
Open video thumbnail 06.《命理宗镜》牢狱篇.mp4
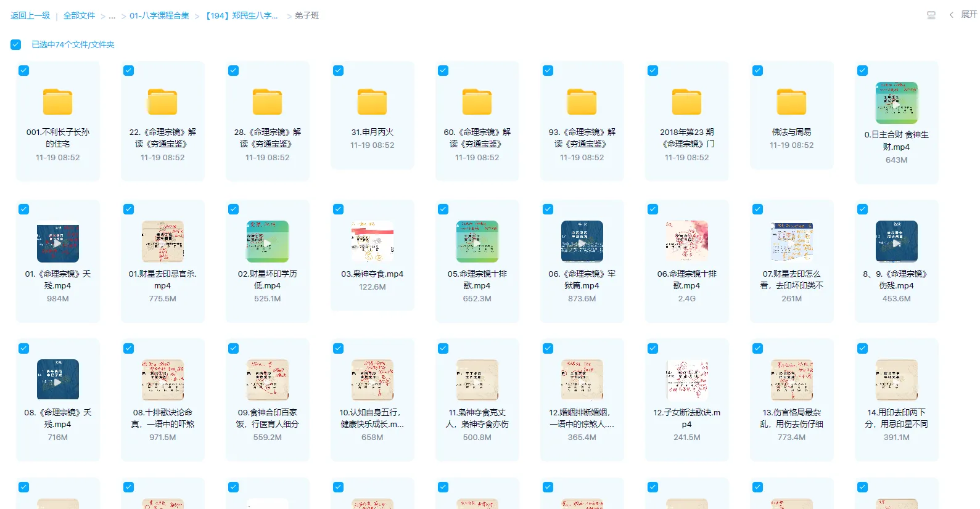(582, 242)
